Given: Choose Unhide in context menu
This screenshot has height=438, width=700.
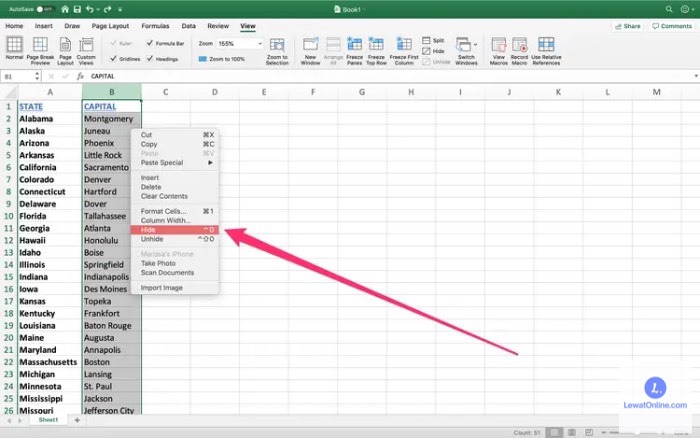Looking at the screenshot, I should pos(175,239).
